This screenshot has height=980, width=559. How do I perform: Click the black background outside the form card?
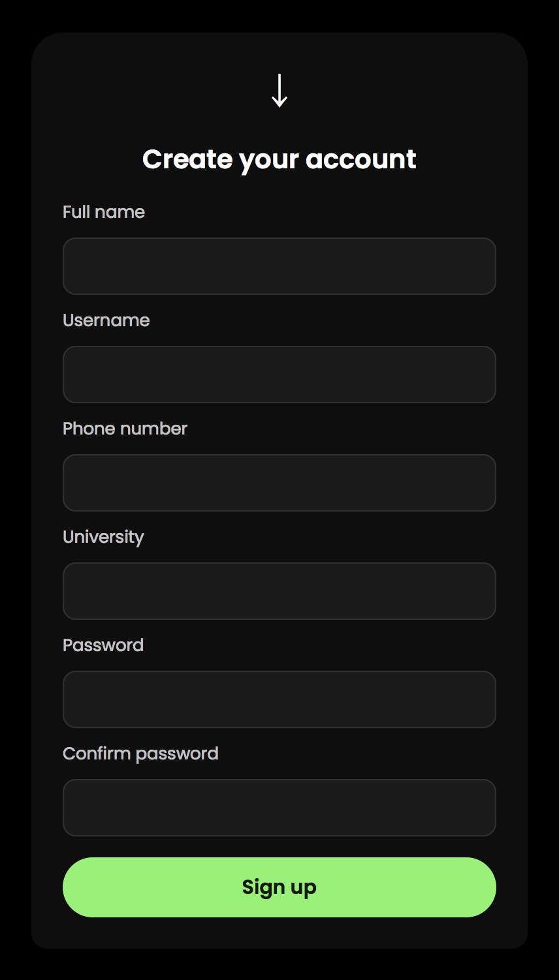click(16, 489)
